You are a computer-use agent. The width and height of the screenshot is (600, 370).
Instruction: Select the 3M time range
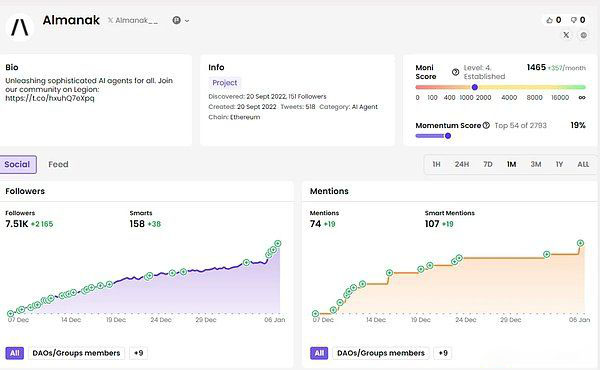(x=536, y=165)
